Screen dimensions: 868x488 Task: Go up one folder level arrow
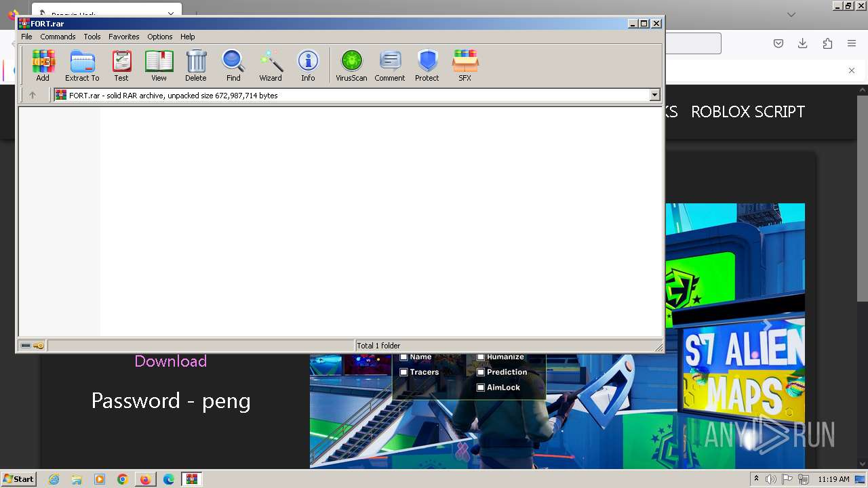(32, 96)
